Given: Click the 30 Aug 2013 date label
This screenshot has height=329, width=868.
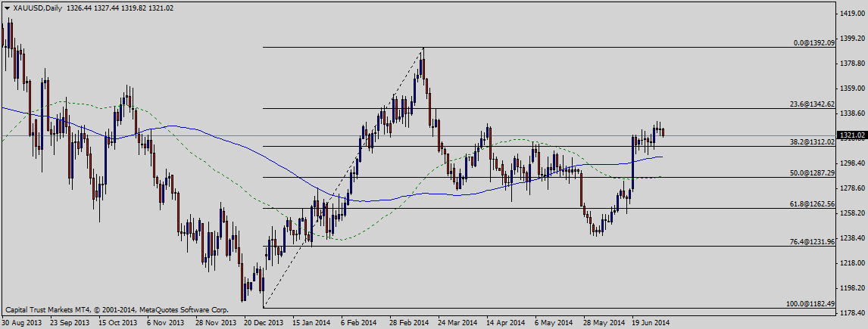Looking at the screenshot, I should (22, 323).
